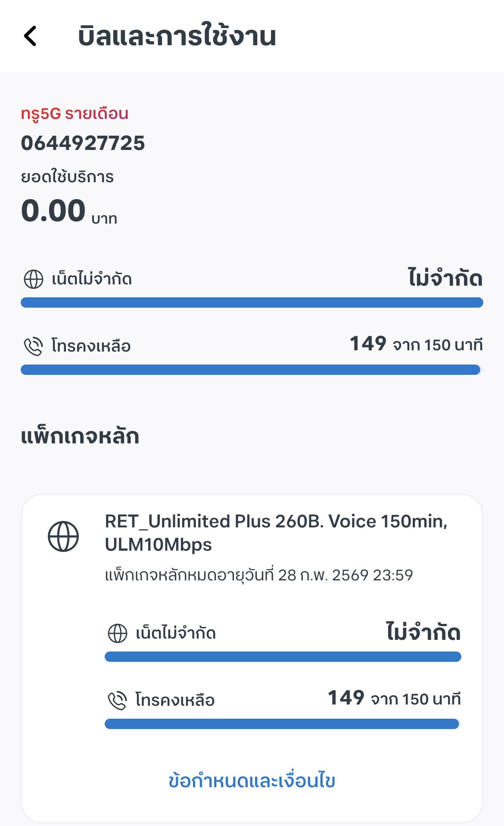Tap small globe icon inside package card
Image resolution: width=504 pixels, height=826 pixels.
[117, 633]
